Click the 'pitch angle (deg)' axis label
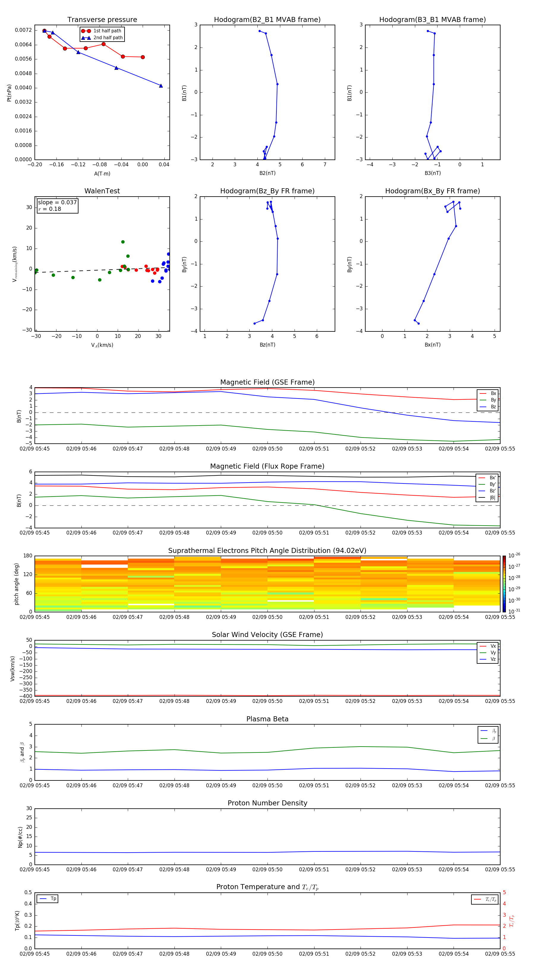The height and width of the screenshot is (980, 535). coord(16,584)
